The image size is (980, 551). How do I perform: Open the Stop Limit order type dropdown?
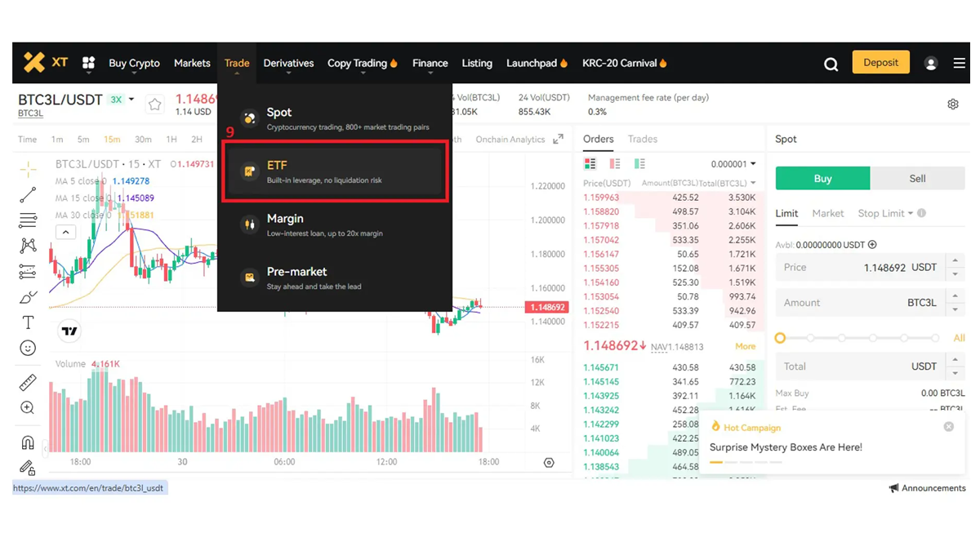tap(885, 214)
